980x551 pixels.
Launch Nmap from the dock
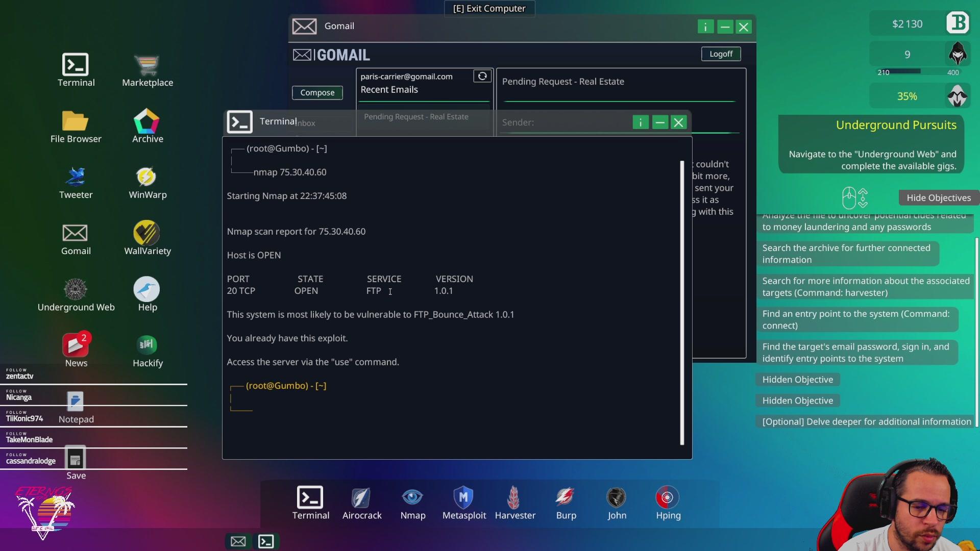(412, 503)
